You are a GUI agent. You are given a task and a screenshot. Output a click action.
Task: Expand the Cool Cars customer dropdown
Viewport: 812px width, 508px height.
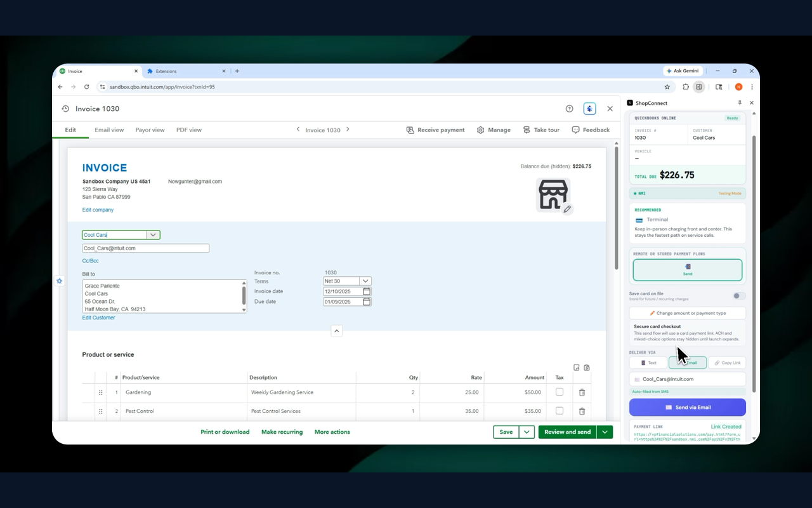pyautogui.click(x=153, y=235)
